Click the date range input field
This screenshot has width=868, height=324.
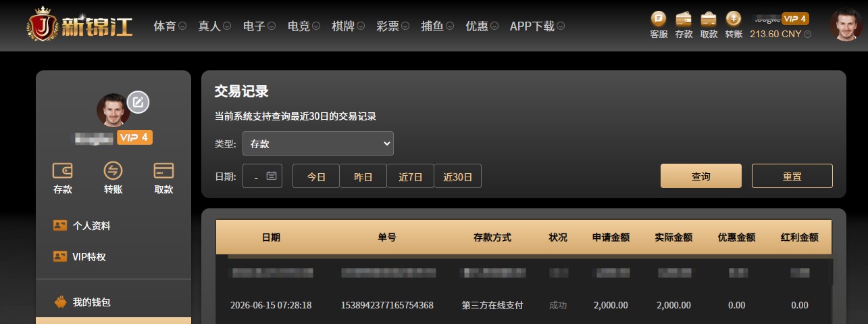pyautogui.click(x=262, y=177)
